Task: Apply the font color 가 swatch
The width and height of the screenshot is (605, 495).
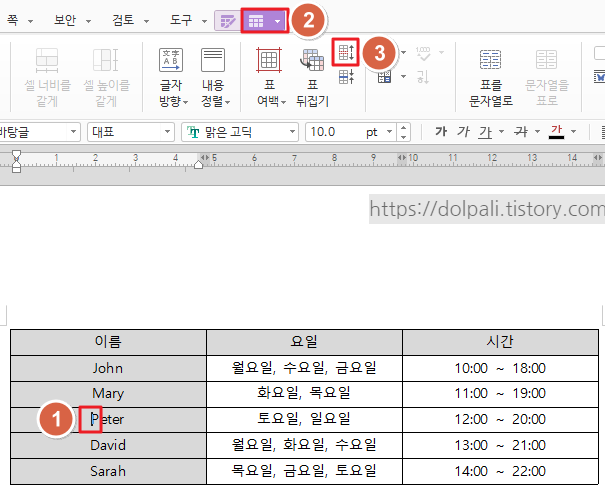Action: (556, 132)
